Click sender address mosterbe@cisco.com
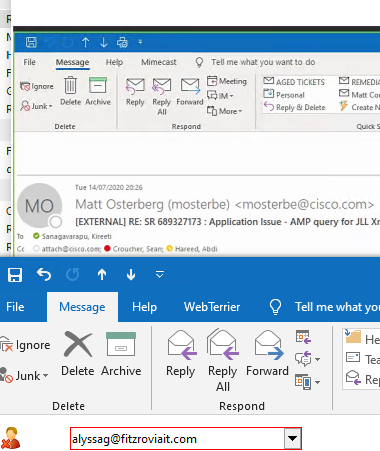 point(305,204)
